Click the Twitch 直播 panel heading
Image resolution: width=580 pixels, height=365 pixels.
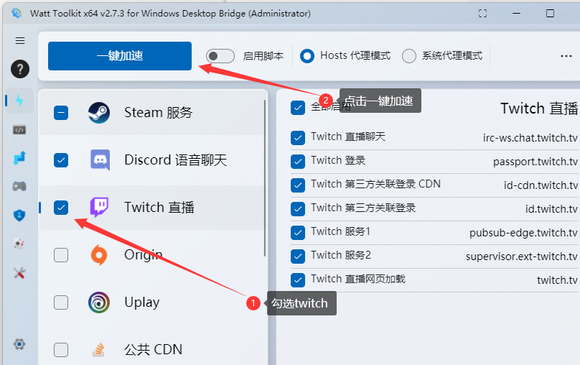pos(539,108)
